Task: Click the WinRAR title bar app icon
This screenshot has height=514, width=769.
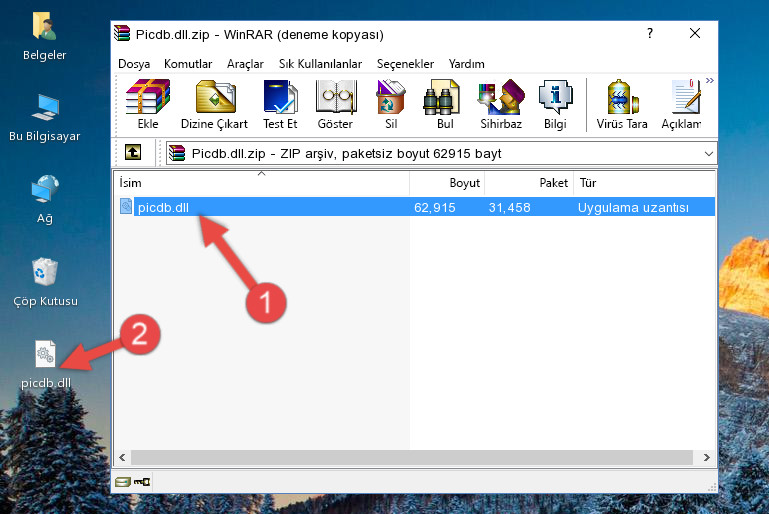Action: 122,33
